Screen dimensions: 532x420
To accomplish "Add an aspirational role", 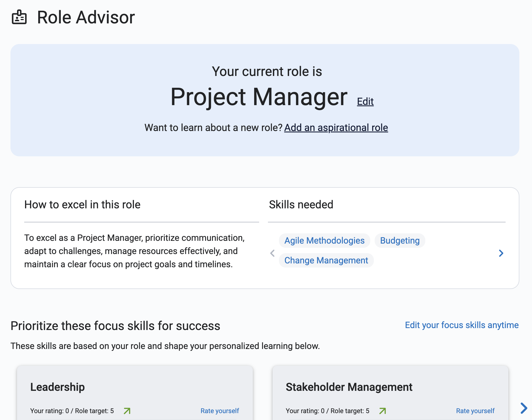I will coord(336,127).
